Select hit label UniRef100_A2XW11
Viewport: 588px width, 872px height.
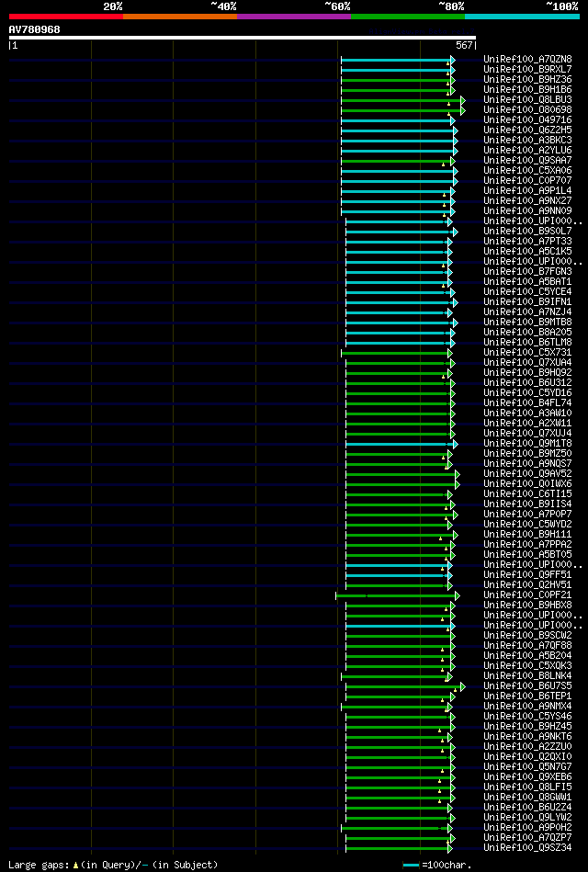pos(527,424)
